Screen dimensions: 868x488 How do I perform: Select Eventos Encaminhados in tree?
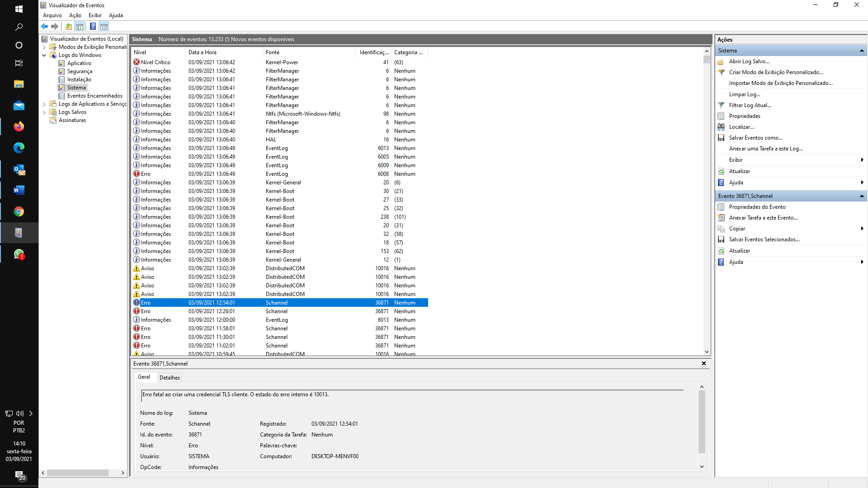coord(95,96)
